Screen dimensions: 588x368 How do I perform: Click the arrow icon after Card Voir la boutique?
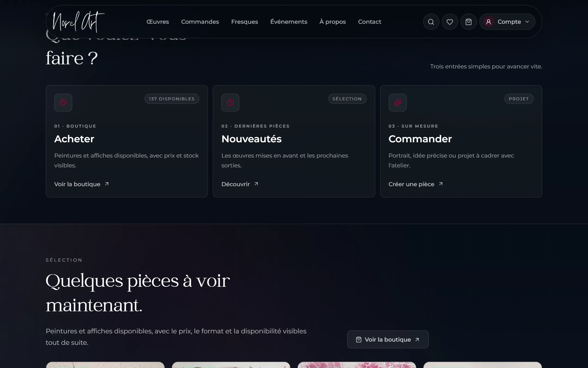(x=107, y=184)
